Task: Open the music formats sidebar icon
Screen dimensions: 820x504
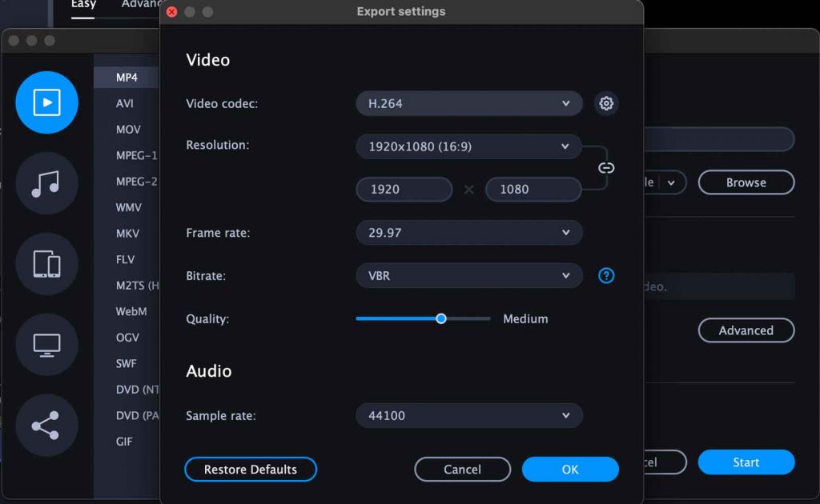Action: pos(46,183)
